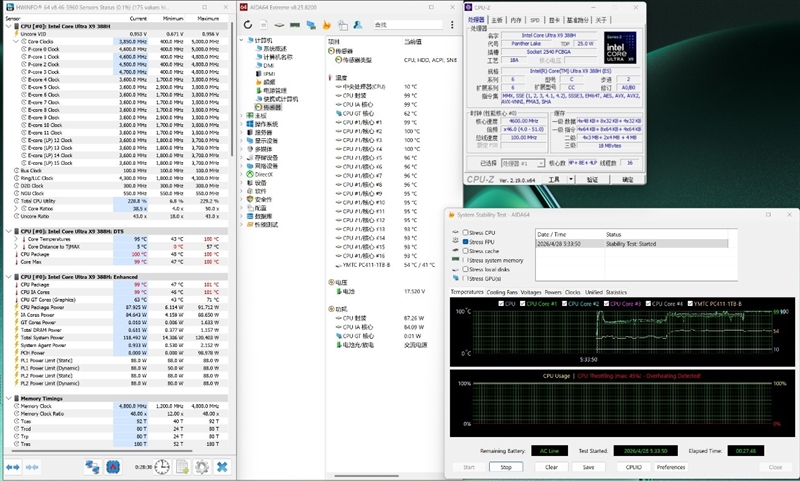
Task: Uncheck Stress FPU checkbox
Action: click(x=465, y=242)
